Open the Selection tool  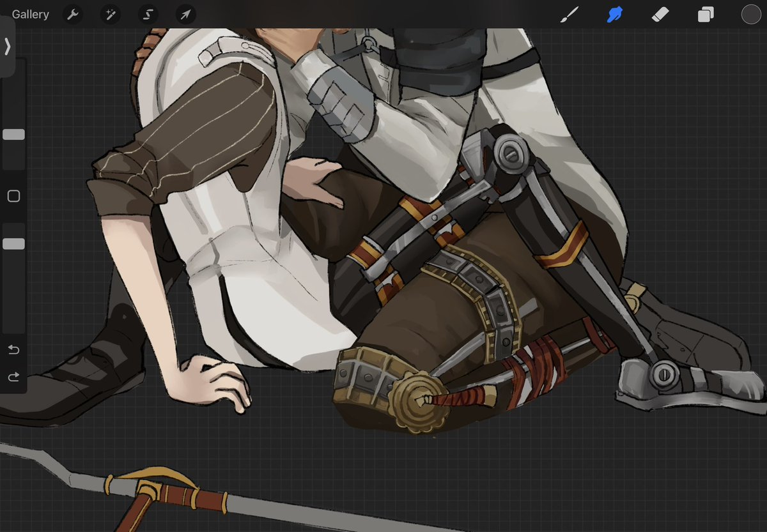[148, 14]
